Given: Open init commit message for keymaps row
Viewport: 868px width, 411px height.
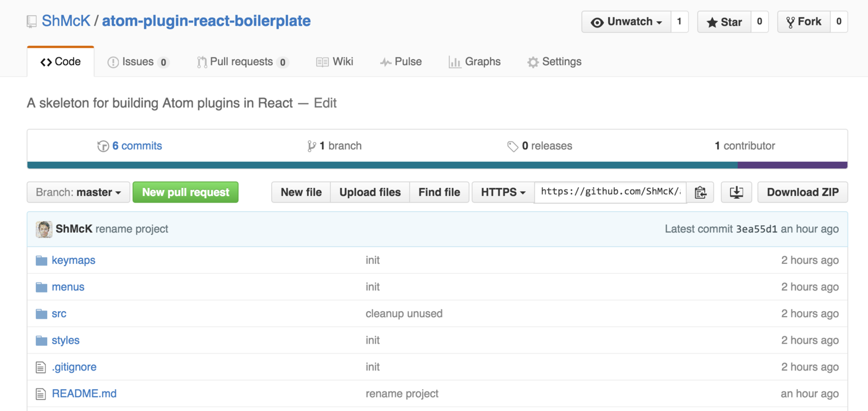Looking at the screenshot, I should [373, 261].
